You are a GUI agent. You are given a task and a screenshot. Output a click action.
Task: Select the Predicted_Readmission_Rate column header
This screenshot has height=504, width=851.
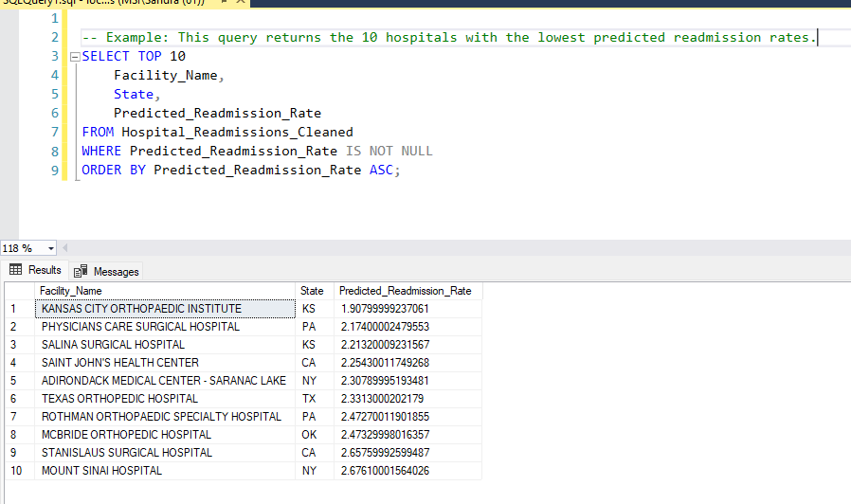(407, 291)
